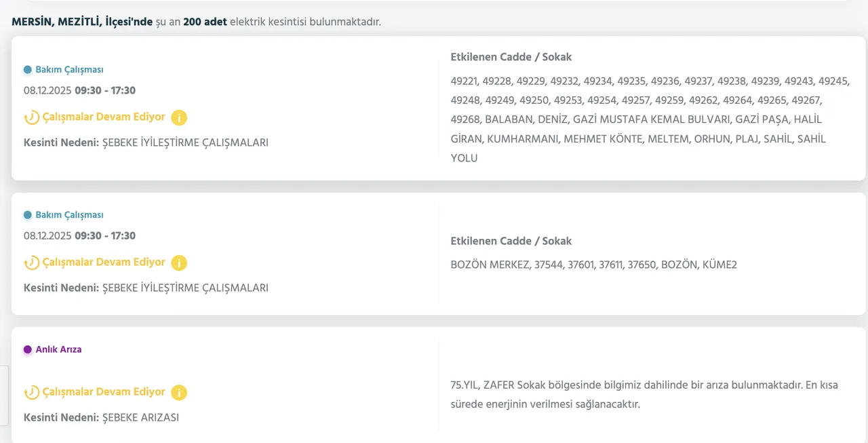Click the first card's Etkilenen Cadde / Sokak heading
Viewport: 868px width, 443px height.
pyautogui.click(x=511, y=57)
